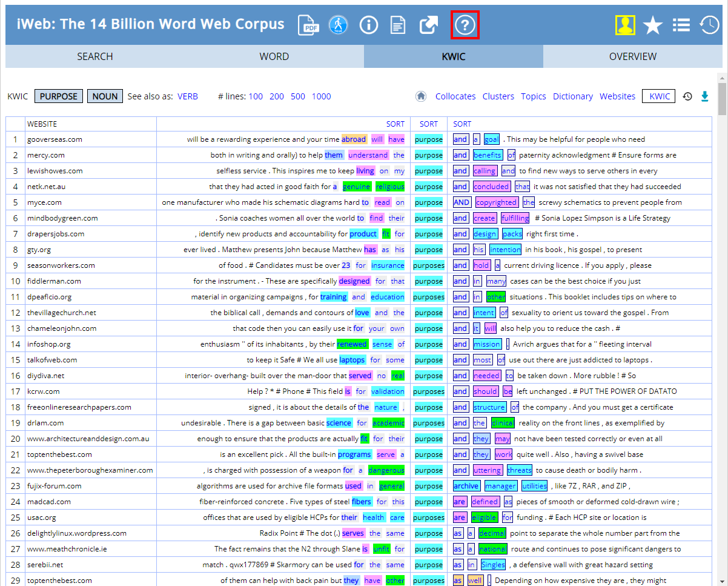The width and height of the screenshot is (728, 586).
Task: Open the Websites link
Action: tap(618, 96)
